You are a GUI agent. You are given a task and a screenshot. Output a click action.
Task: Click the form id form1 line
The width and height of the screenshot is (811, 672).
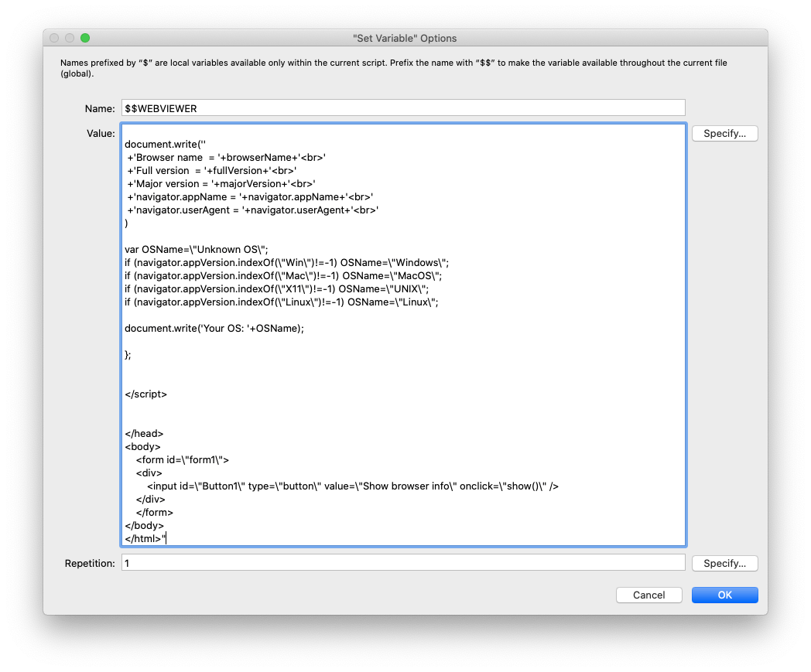point(183,459)
